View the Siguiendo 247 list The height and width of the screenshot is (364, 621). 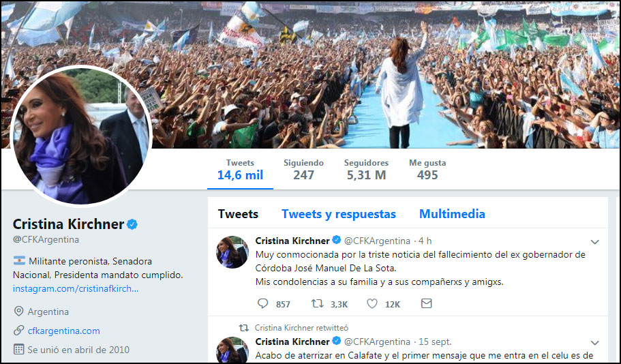click(303, 170)
